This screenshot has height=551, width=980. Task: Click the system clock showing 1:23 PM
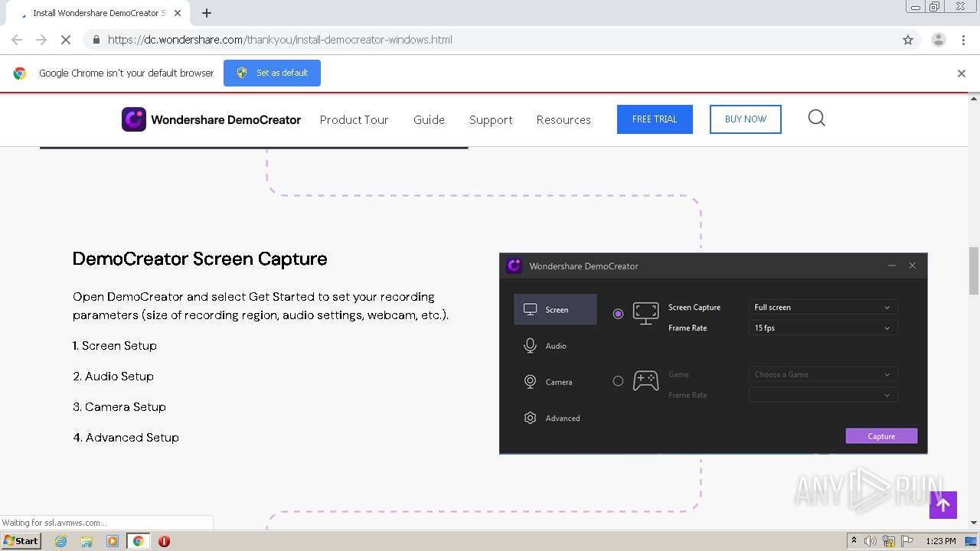coord(941,541)
